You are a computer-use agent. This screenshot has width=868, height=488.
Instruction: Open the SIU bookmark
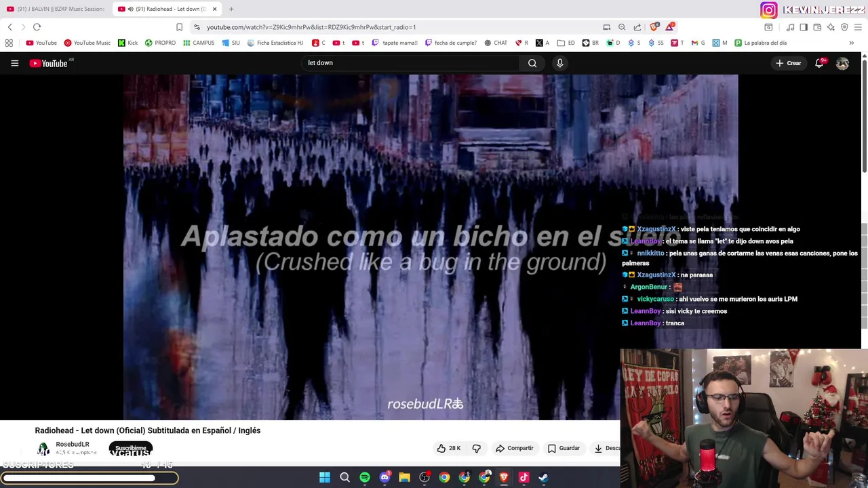231,43
